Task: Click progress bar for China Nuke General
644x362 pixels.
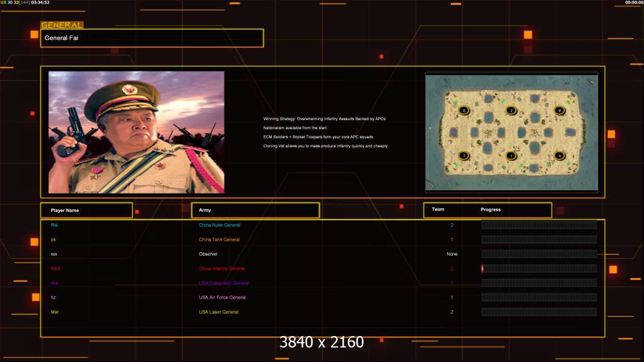Action: tap(539, 224)
